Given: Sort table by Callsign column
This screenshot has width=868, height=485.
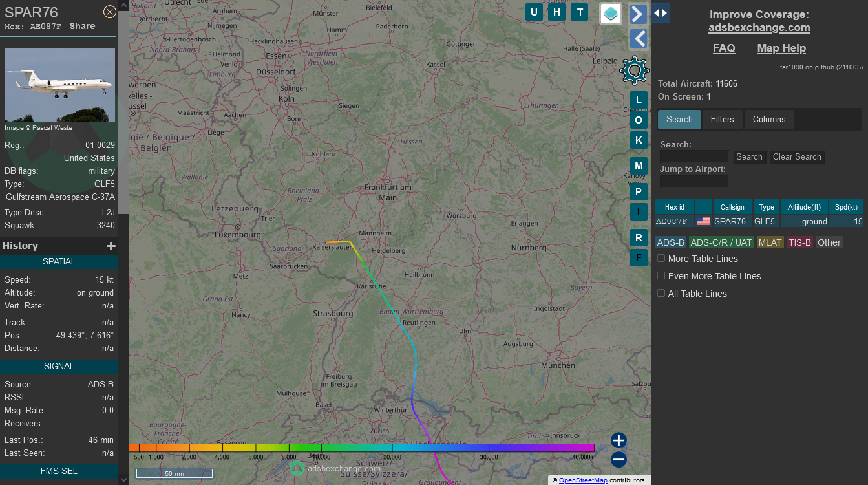Looking at the screenshot, I should point(732,207).
